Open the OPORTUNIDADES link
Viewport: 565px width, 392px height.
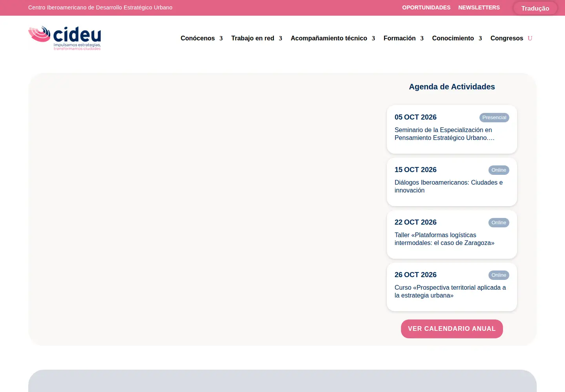[426, 7]
